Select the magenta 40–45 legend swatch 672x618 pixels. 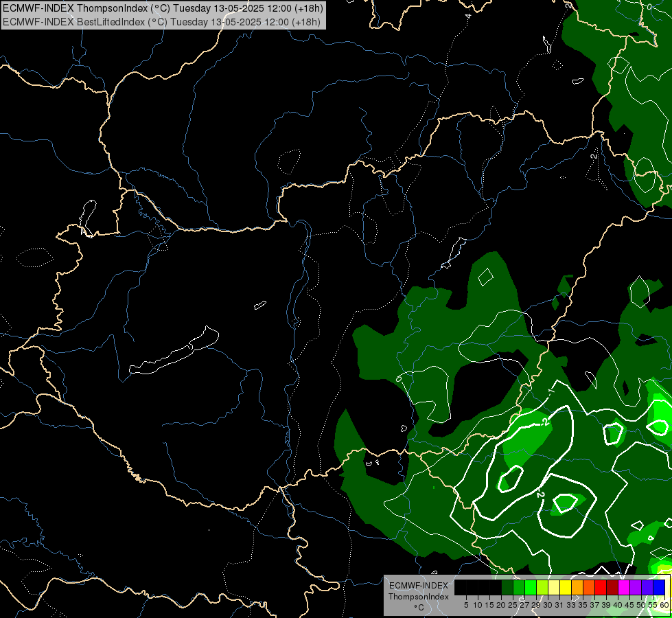point(625,587)
